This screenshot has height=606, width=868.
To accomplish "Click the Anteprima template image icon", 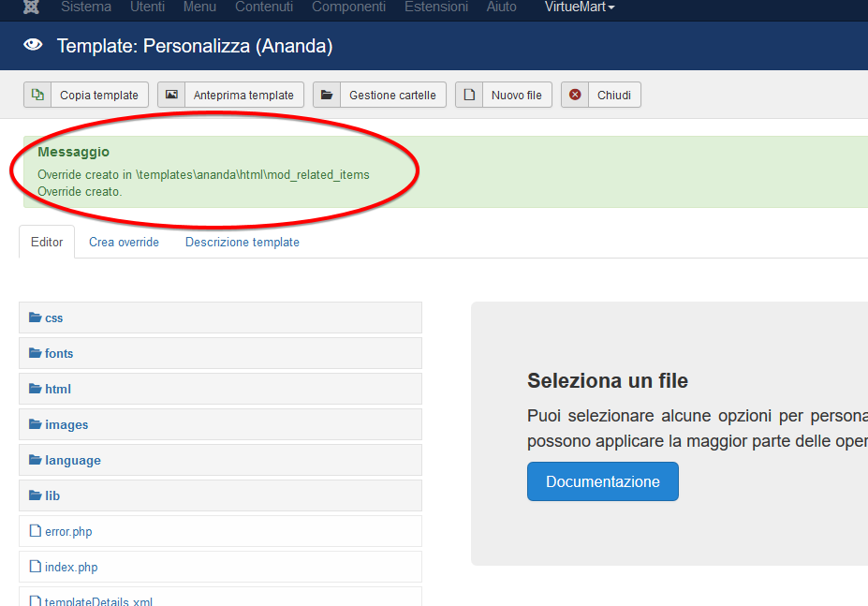I will pyautogui.click(x=171, y=95).
